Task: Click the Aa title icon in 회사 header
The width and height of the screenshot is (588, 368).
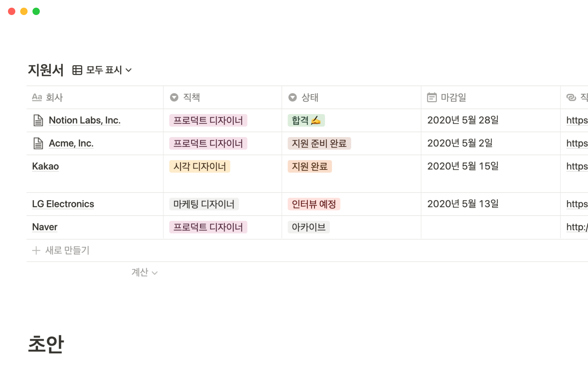Action: coord(37,98)
